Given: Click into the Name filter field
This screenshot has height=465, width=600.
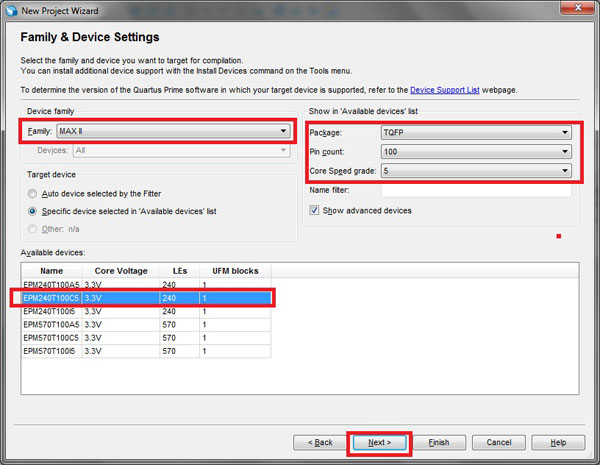Looking at the screenshot, I should click(476, 190).
